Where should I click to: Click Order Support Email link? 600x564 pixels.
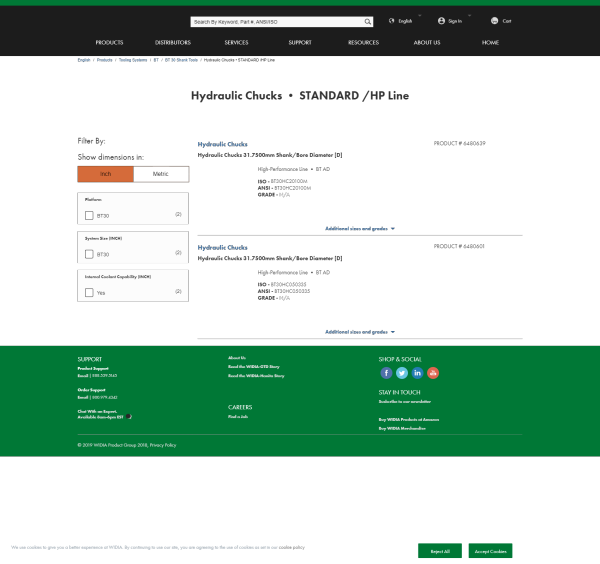tap(83, 398)
